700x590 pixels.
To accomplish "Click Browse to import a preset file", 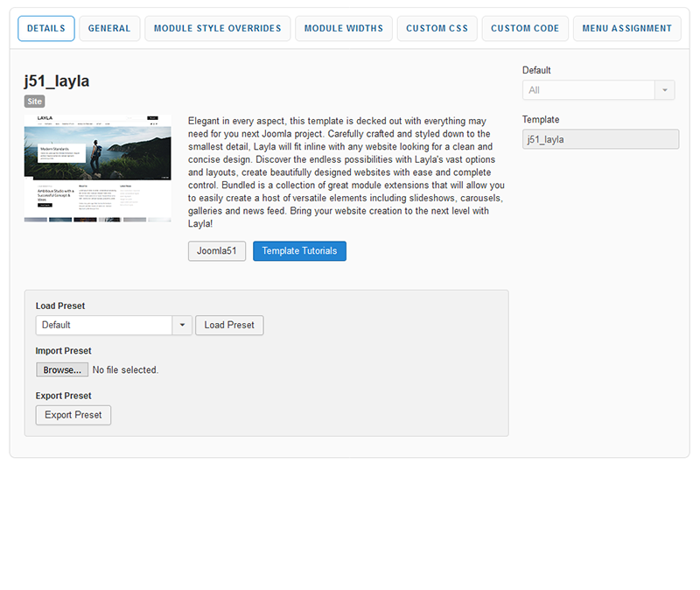I will (x=62, y=370).
